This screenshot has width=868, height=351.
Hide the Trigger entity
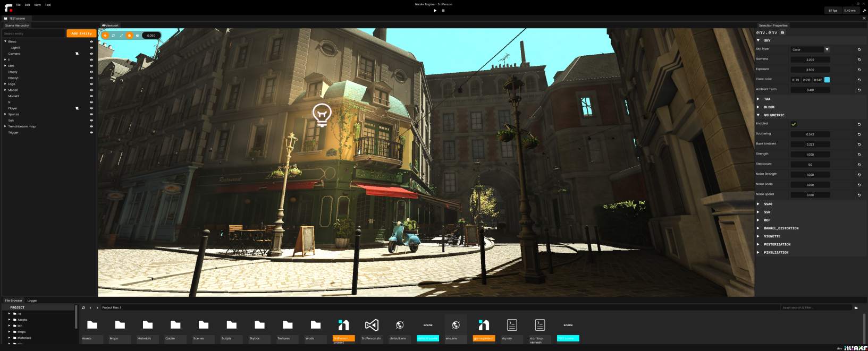(x=91, y=133)
